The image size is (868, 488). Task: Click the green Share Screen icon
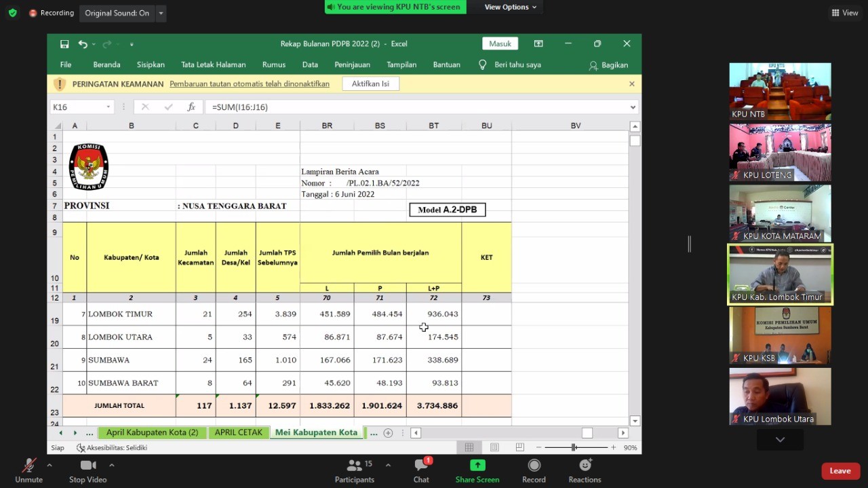[x=477, y=466]
